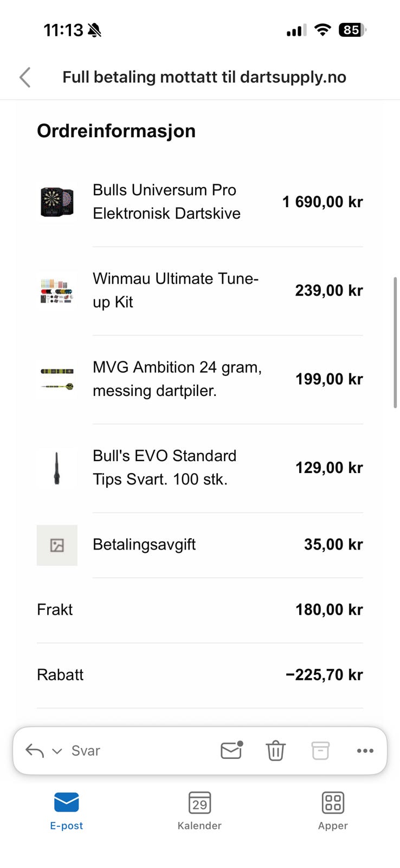Open Kalender tab
The height and width of the screenshot is (868, 400).
[199, 810]
